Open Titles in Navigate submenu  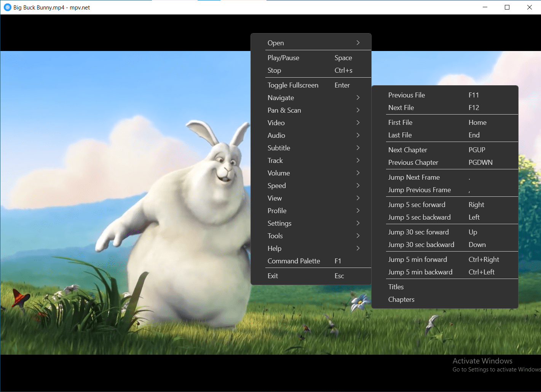pyautogui.click(x=445, y=287)
